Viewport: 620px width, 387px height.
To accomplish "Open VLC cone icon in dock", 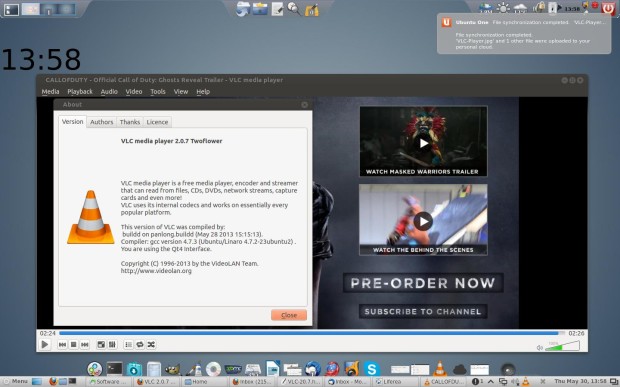I will click(x=439, y=369).
